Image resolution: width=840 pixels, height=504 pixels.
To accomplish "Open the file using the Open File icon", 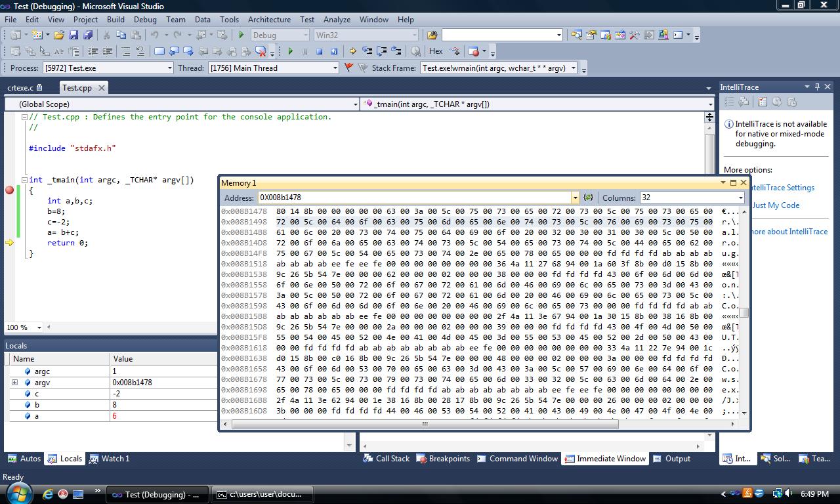I will pyautogui.click(x=58, y=35).
